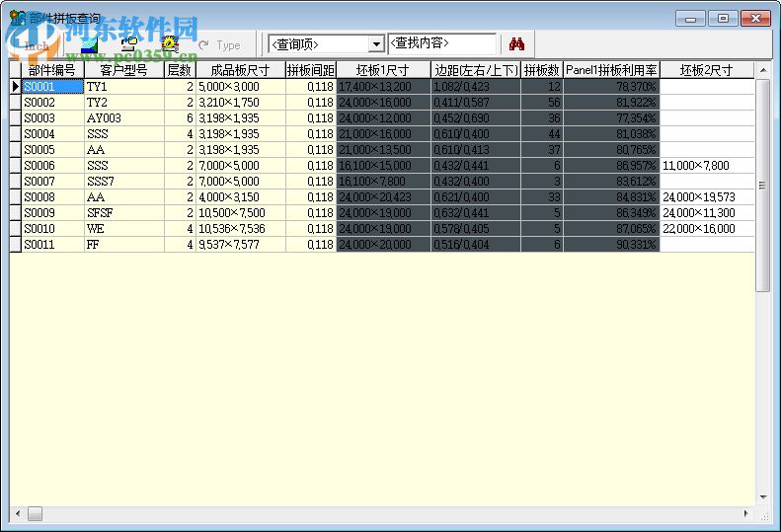Select part number cell S0010
Screen dimensions: 781x532
pyautogui.click(x=52, y=229)
